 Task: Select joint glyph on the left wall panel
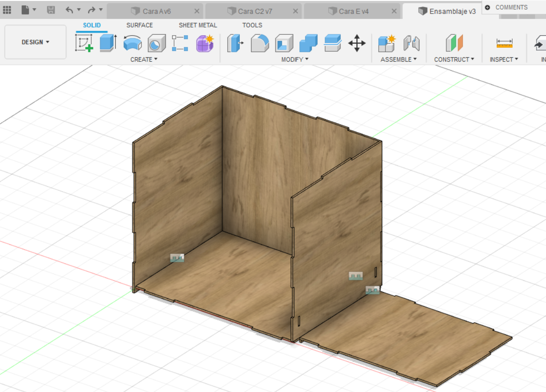point(177,258)
